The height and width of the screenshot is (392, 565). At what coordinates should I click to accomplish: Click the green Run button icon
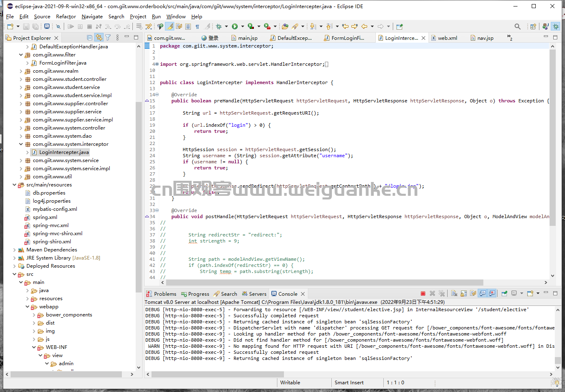235,26
